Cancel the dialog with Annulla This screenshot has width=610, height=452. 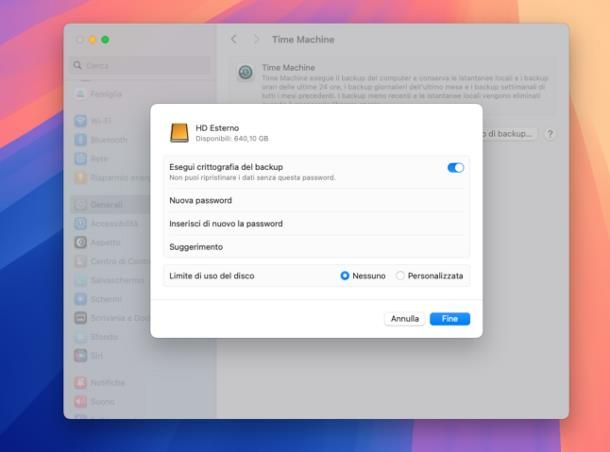pyautogui.click(x=405, y=319)
